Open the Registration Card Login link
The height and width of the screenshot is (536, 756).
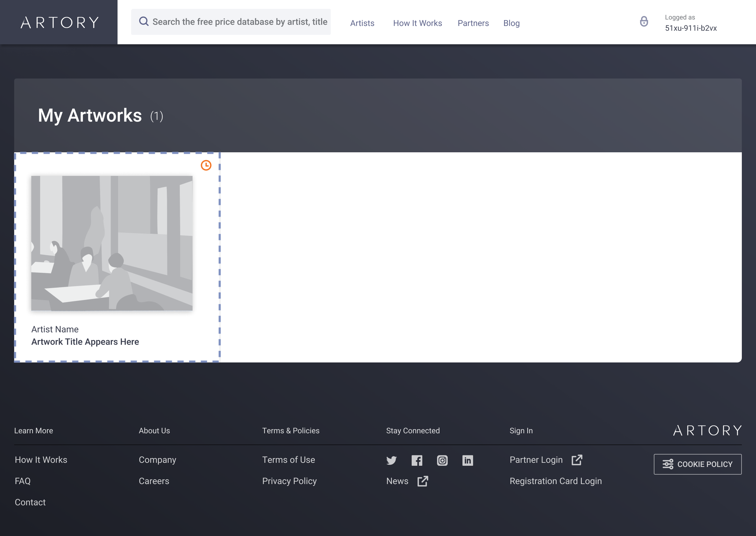555,481
